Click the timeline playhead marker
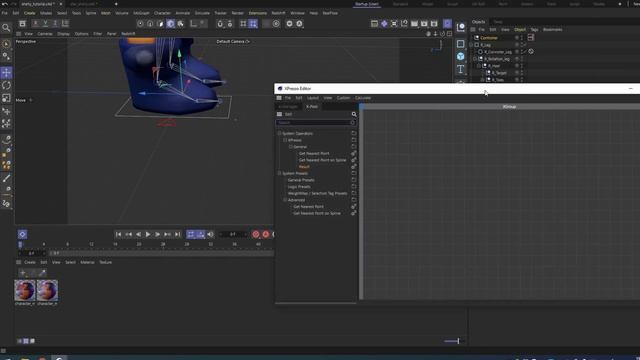 [x=20, y=244]
